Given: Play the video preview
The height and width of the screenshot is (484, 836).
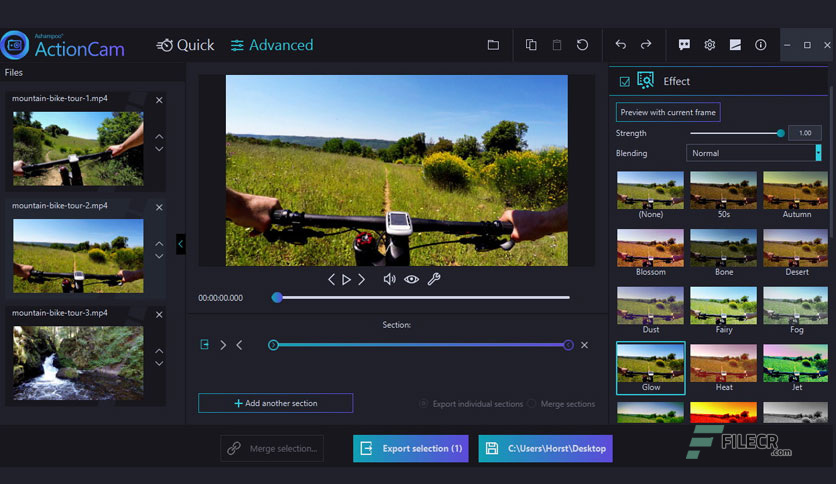Looking at the screenshot, I should 347,279.
